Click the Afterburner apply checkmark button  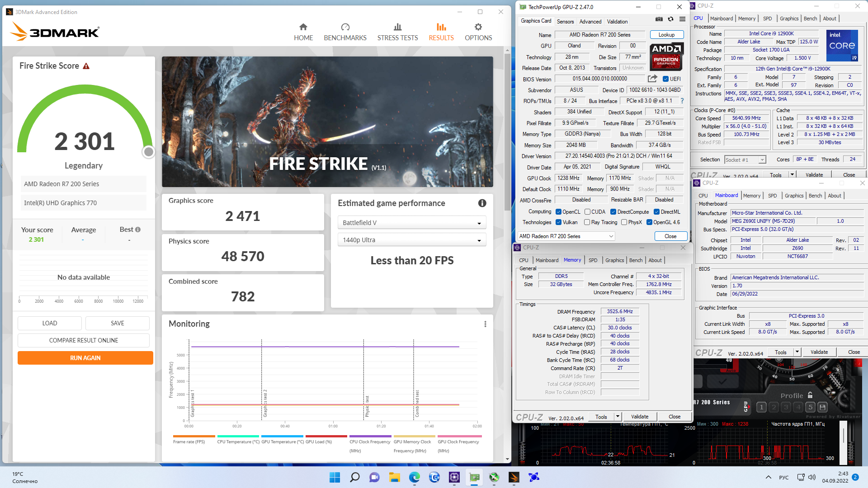pyautogui.click(x=722, y=382)
